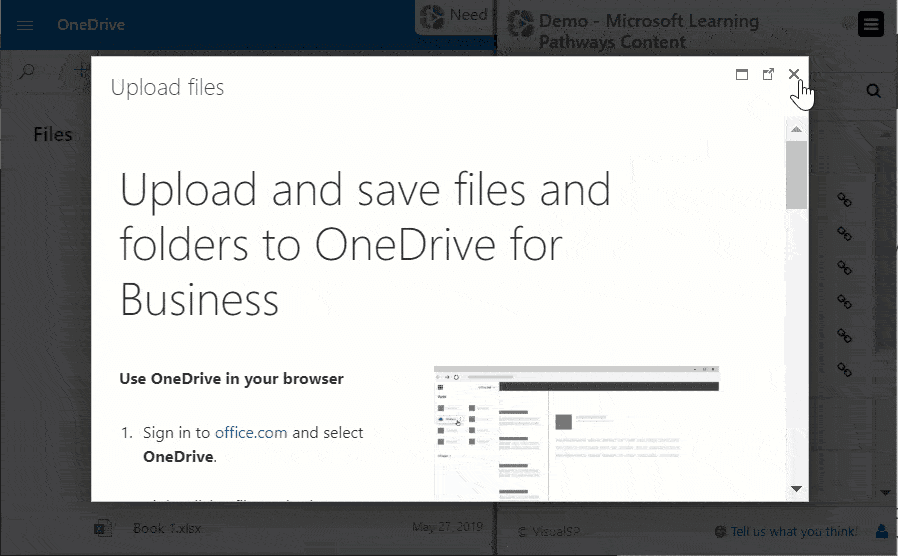Click the Files heading in OneDrive
Image resolution: width=898 pixels, height=556 pixels.
tap(53, 134)
